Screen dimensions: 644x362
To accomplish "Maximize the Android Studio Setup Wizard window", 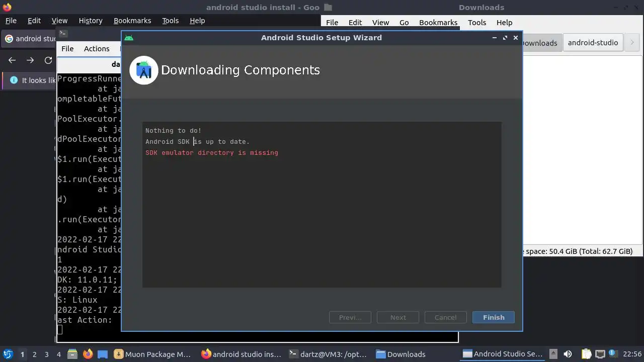I will point(505,38).
